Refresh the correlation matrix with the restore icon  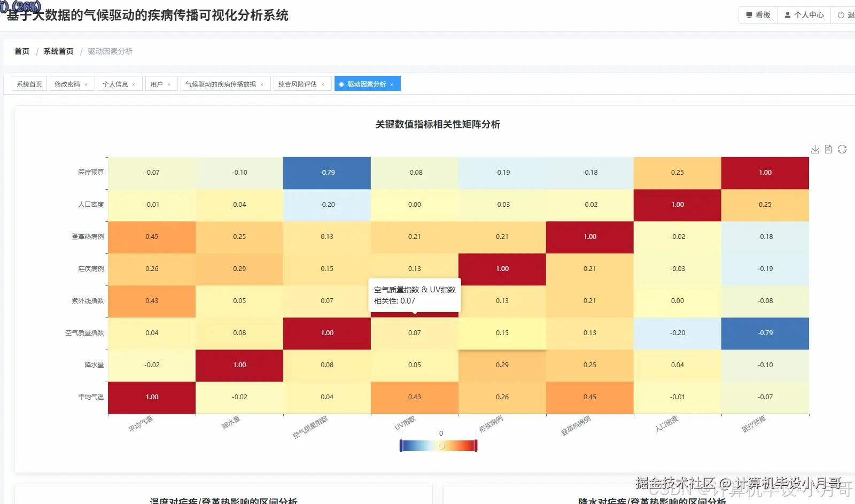coord(842,149)
